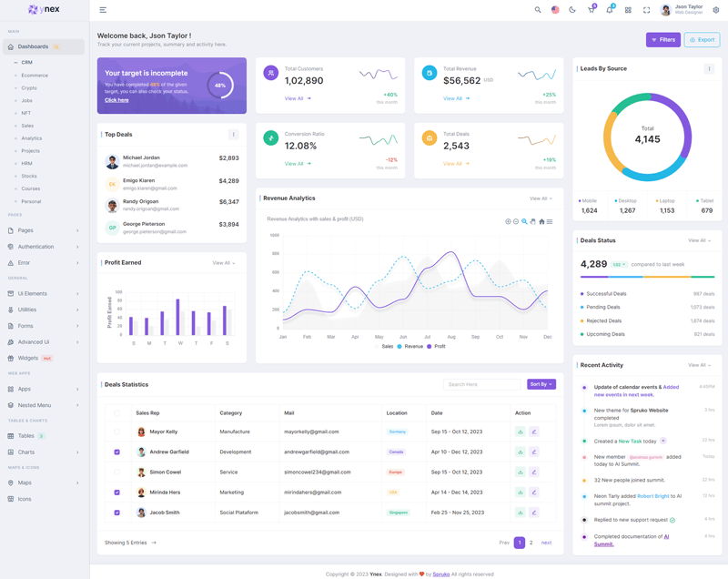Toggle dark mode with the moon icon
This screenshot has height=579, width=728.
[572, 10]
